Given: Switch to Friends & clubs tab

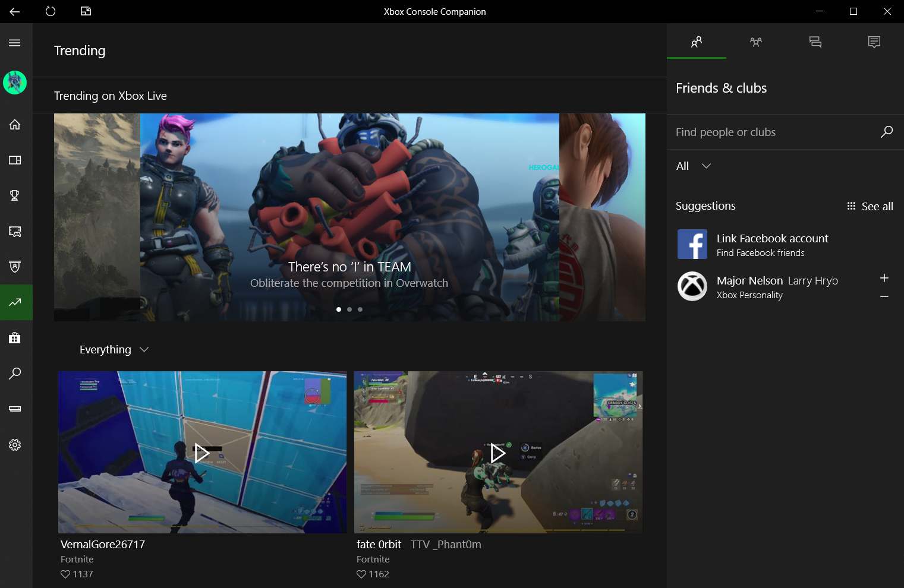Looking at the screenshot, I should [697, 42].
